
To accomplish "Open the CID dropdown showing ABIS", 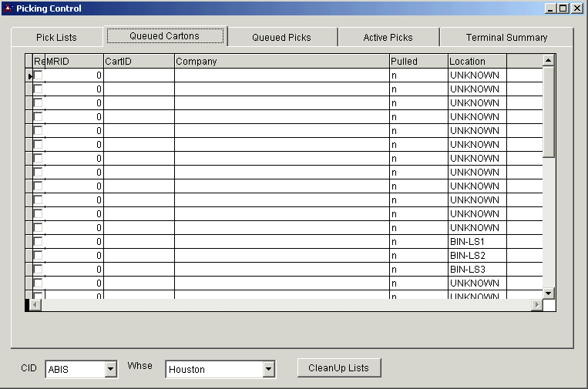I will (111, 370).
